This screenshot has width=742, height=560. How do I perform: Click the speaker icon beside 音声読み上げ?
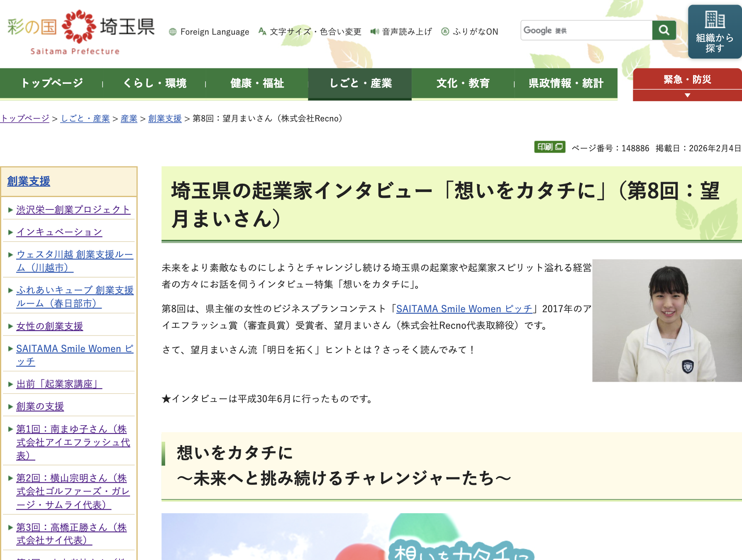click(375, 32)
